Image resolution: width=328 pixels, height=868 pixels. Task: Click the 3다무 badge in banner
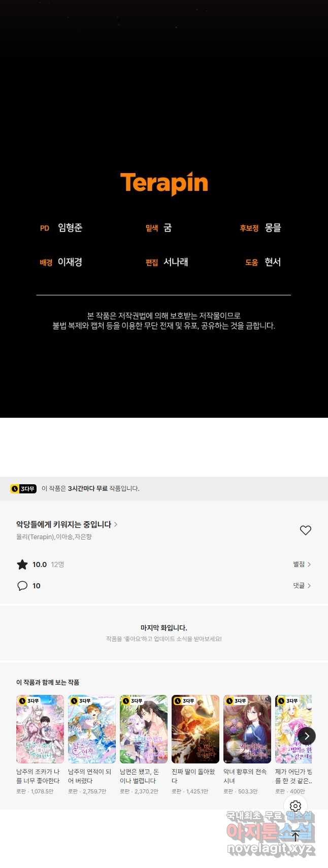tap(23, 489)
